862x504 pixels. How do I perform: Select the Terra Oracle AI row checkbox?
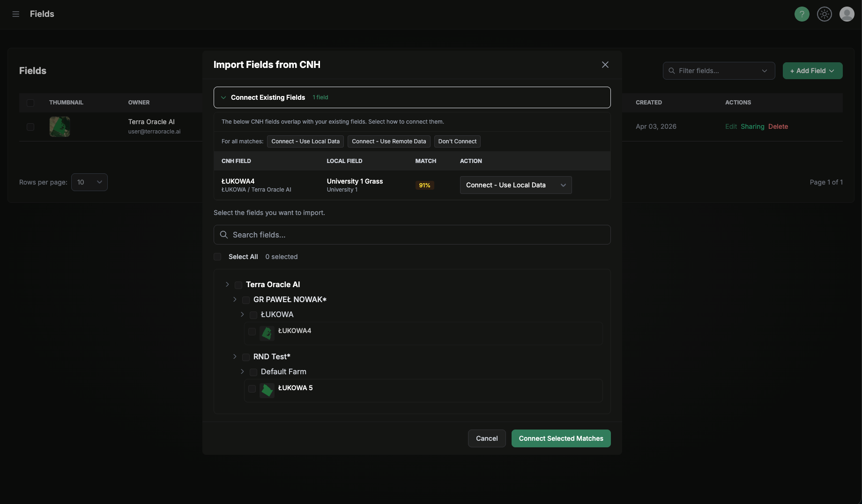[x=30, y=127]
